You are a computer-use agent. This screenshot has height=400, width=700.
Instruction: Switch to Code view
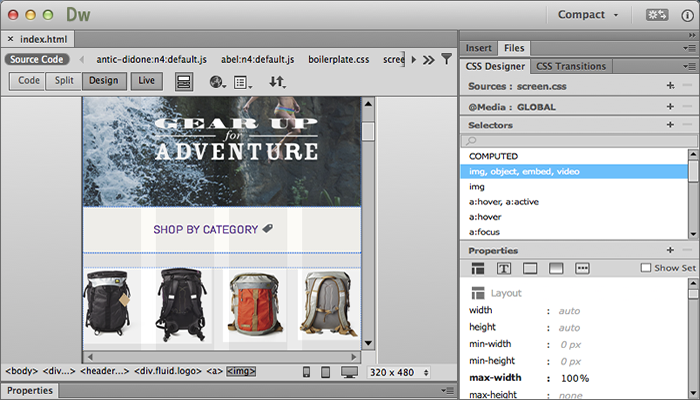click(29, 81)
